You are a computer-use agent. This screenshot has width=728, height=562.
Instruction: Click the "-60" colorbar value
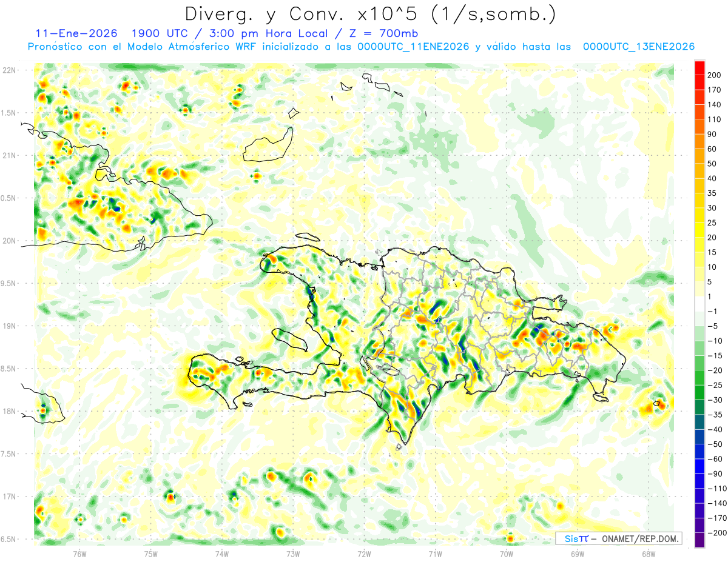716,459
